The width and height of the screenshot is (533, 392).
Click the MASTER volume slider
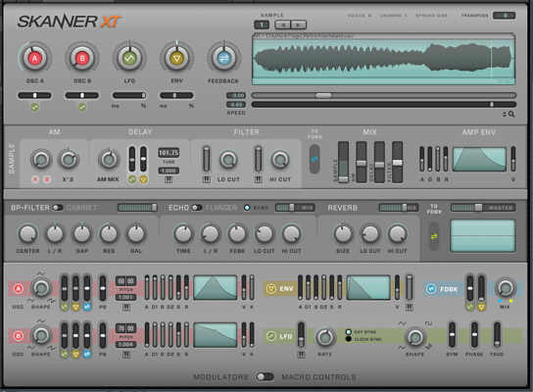(x=483, y=208)
